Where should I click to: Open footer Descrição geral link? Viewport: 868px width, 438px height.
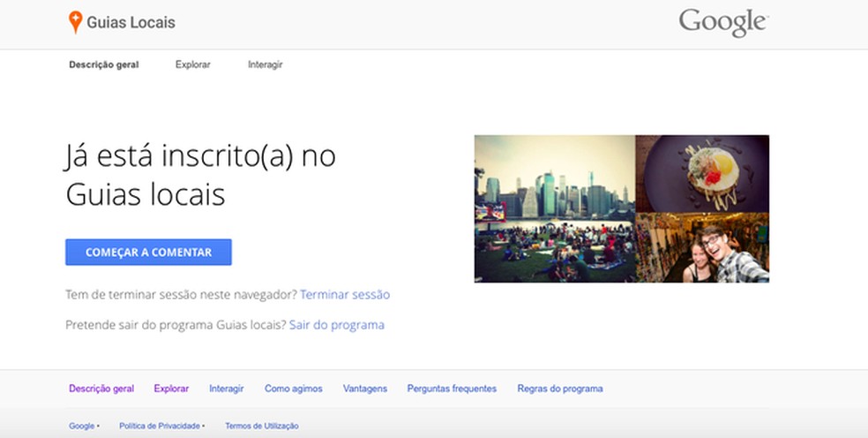tap(101, 389)
